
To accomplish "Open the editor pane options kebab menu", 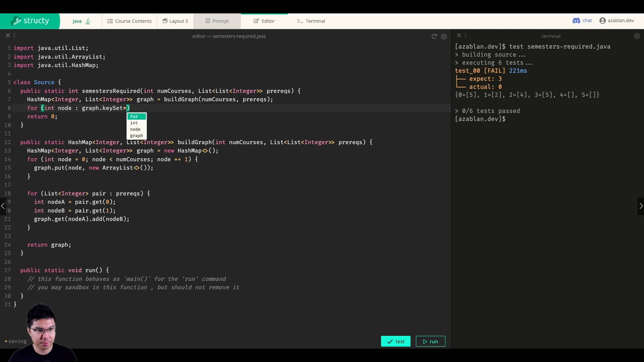I will tap(15, 35).
